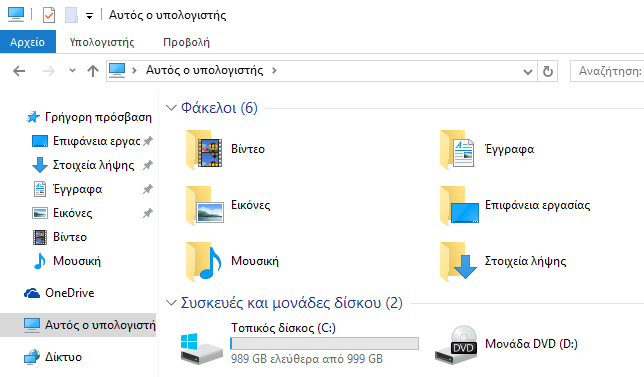Select the Επιφάνεια εργασίας folder icon in main pane

(x=459, y=205)
